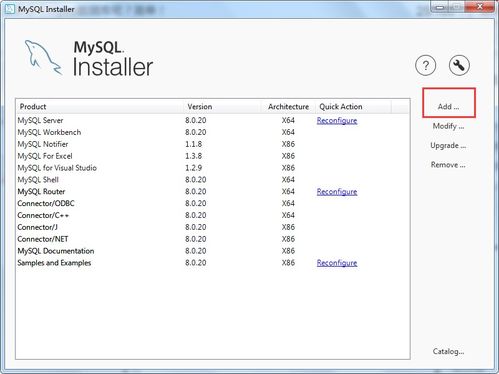Sort by the Product column header
The image size is (499, 374).
99,107
